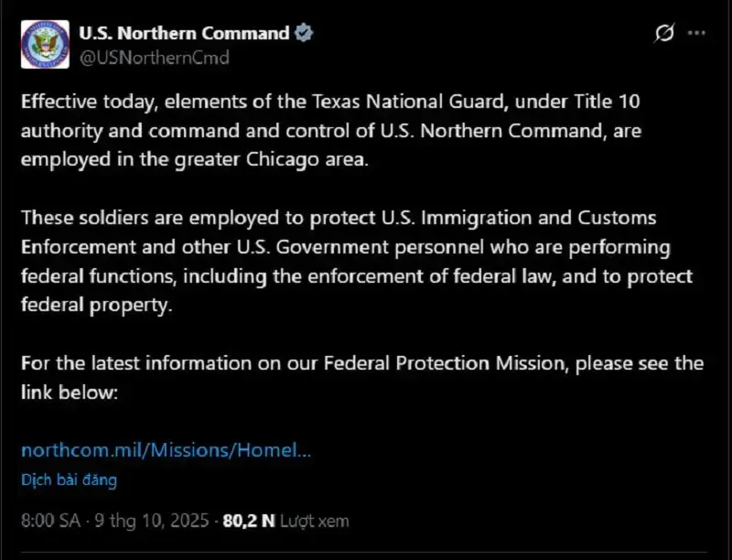Click the phrase "Title 10" in the post
The width and height of the screenshot is (732, 560).
[x=619, y=101]
